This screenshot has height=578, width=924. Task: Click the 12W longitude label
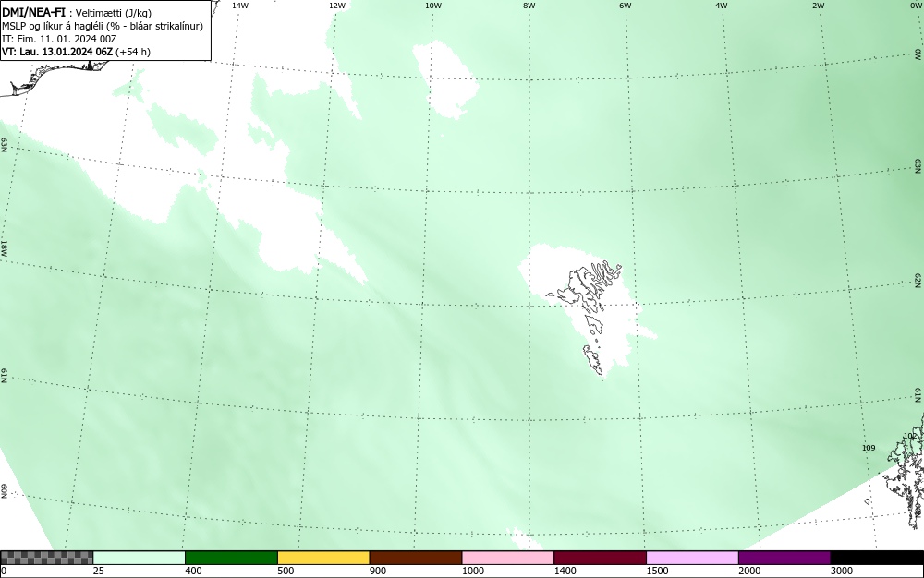(336, 6)
